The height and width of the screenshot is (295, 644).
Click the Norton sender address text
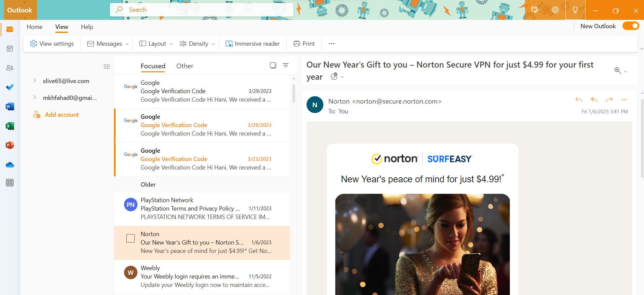click(385, 101)
